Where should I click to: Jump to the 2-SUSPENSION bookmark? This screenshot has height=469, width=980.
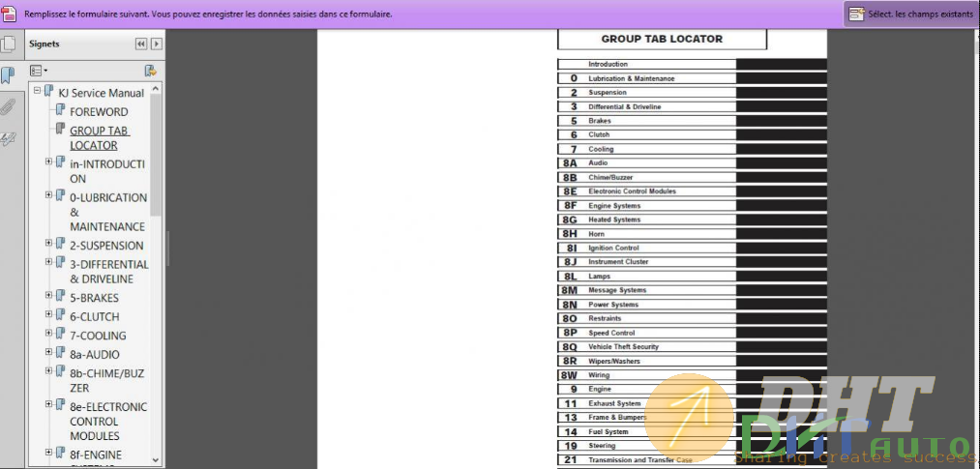(x=106, y=246)
